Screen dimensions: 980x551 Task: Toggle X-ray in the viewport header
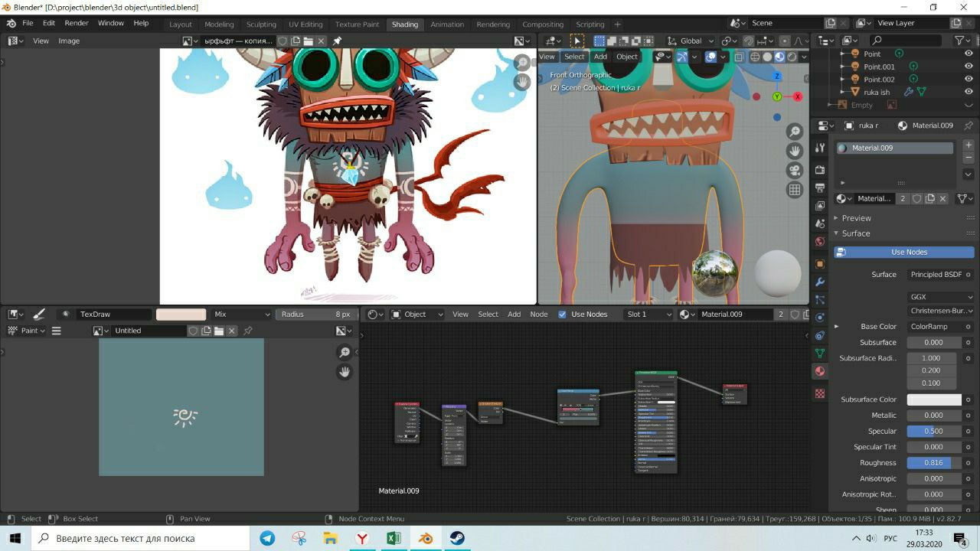tap(738, 57)
